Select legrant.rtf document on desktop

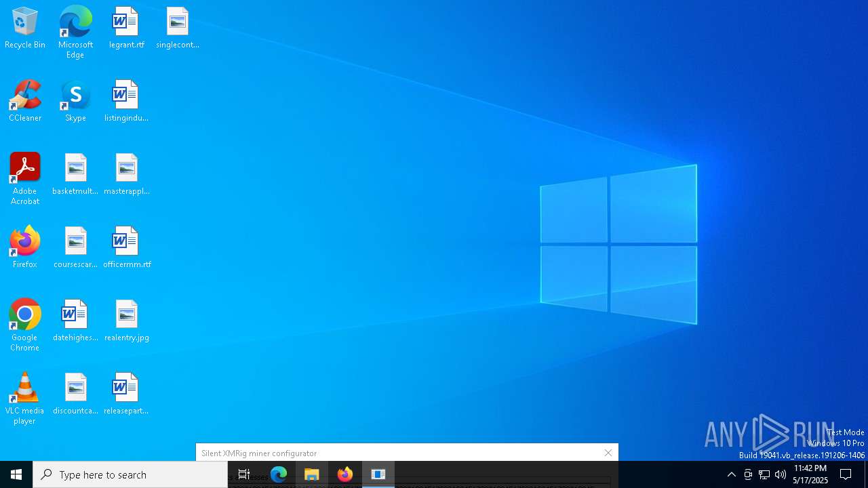[126, 28]
